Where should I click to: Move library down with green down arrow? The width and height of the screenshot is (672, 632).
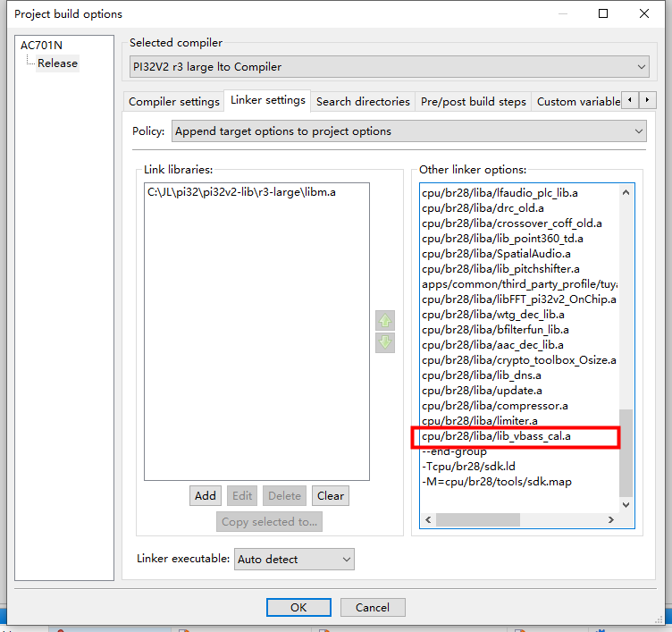[385, 342]
